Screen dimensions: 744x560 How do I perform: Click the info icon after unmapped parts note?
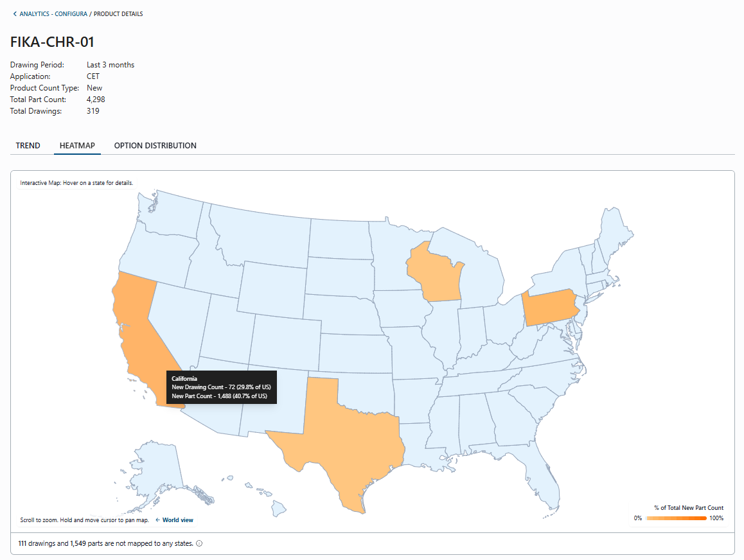click(199, 543)
